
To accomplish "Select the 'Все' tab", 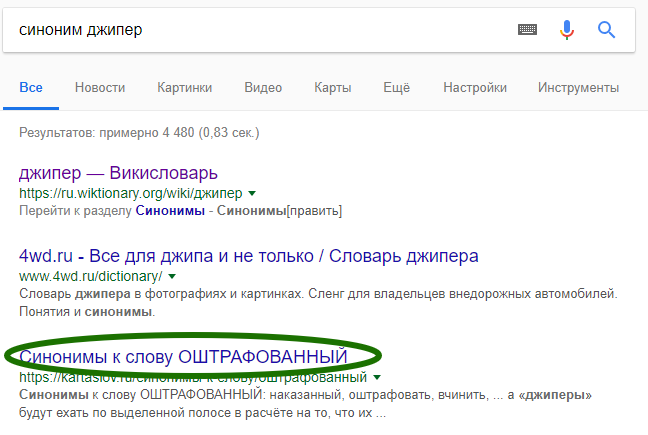I will 31,88.
